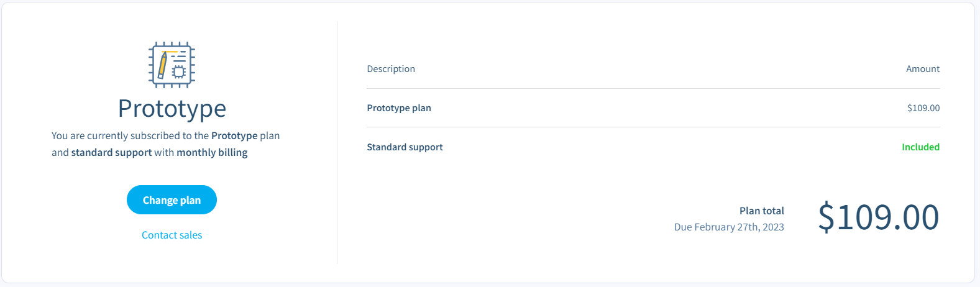The width and height of the screenshot is (980, 287).
Task: Click the Plan total label
Action: pos(761,211)
